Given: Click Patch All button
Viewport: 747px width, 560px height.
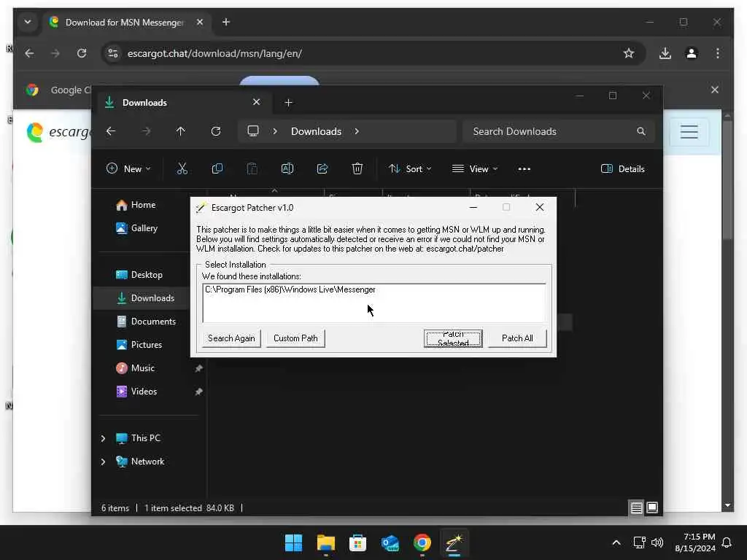Looking at the screenshot, I should pyautogui.click(x=517, y=338).
